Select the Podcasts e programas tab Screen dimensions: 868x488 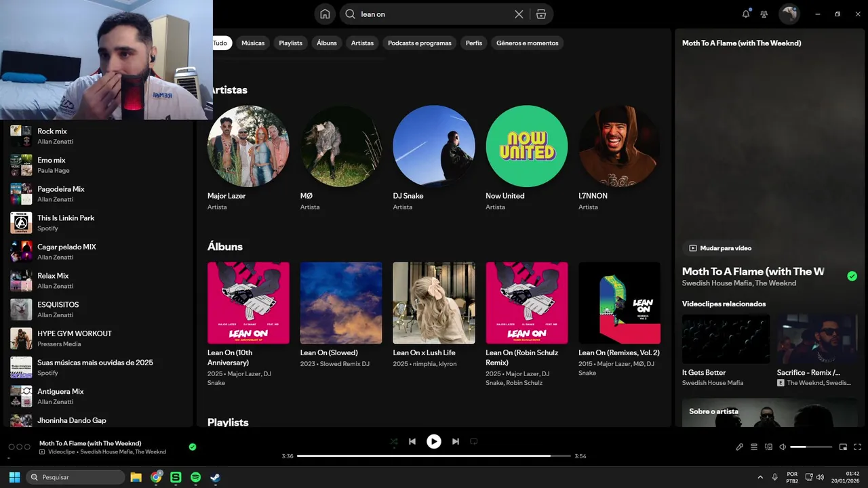419,43
